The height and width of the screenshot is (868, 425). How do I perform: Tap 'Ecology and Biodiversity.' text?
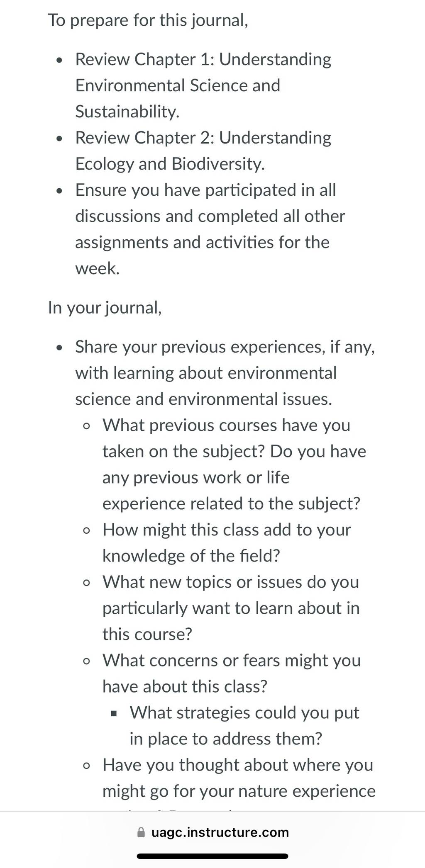point(170,164)
